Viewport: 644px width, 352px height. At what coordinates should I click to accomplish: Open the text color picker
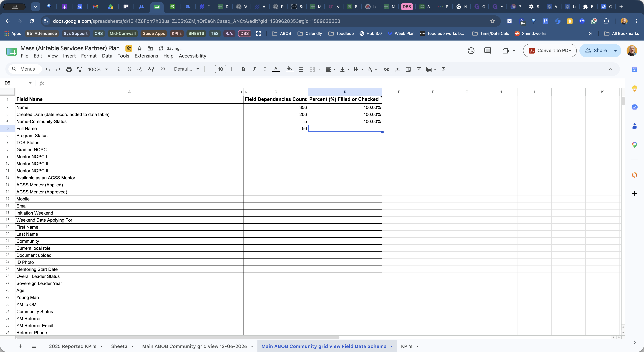276,69
